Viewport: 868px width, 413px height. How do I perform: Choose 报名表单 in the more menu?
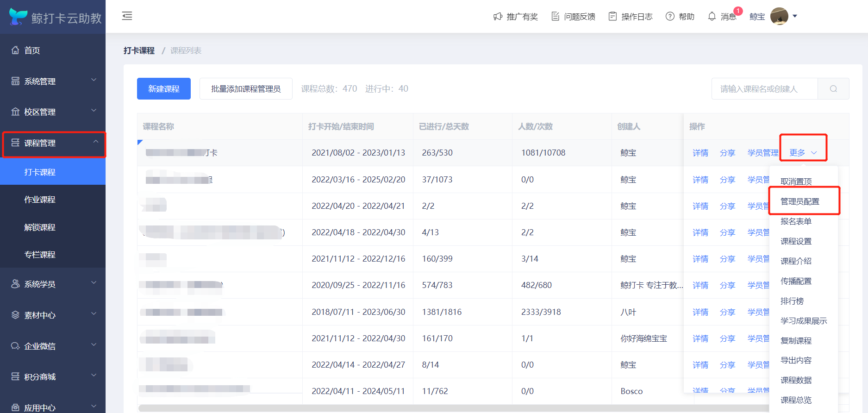(796, 221)
